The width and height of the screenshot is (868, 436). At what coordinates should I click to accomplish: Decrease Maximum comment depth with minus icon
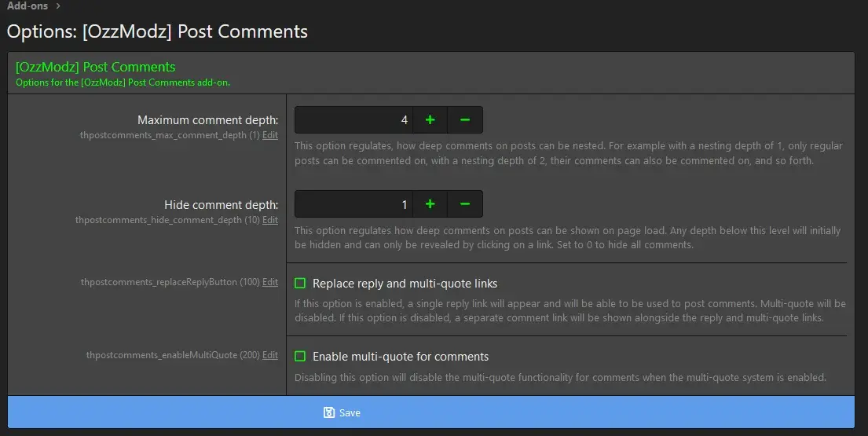[x=464, y=120]
